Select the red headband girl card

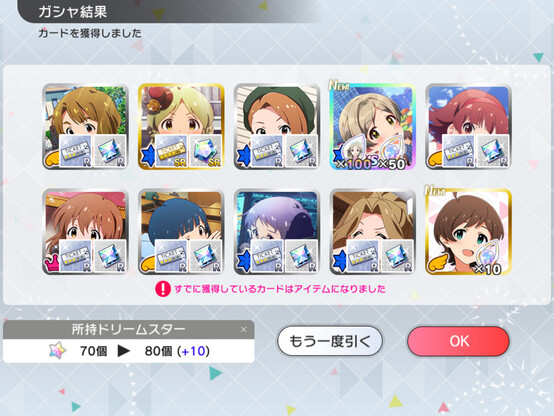coord(468,127)
